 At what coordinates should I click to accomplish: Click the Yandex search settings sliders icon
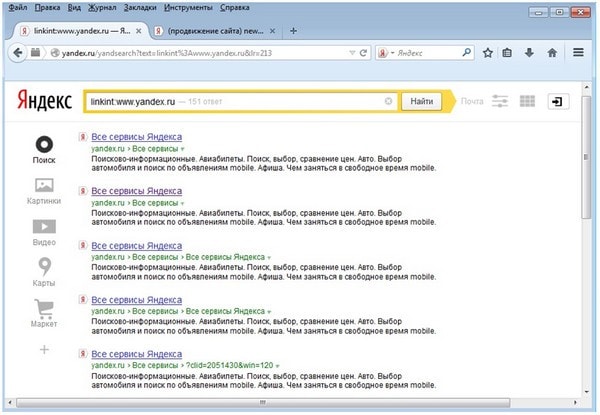point(501,101)
